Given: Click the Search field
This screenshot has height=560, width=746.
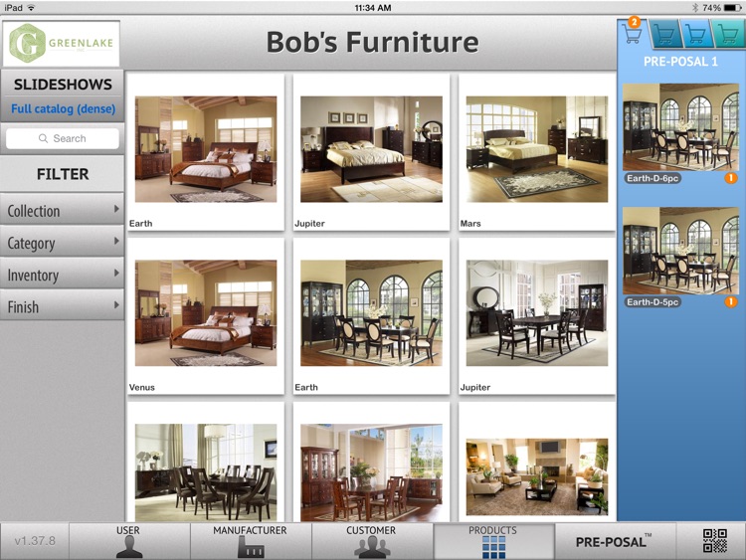Looking at the screenshot, I should coord(63,138).
